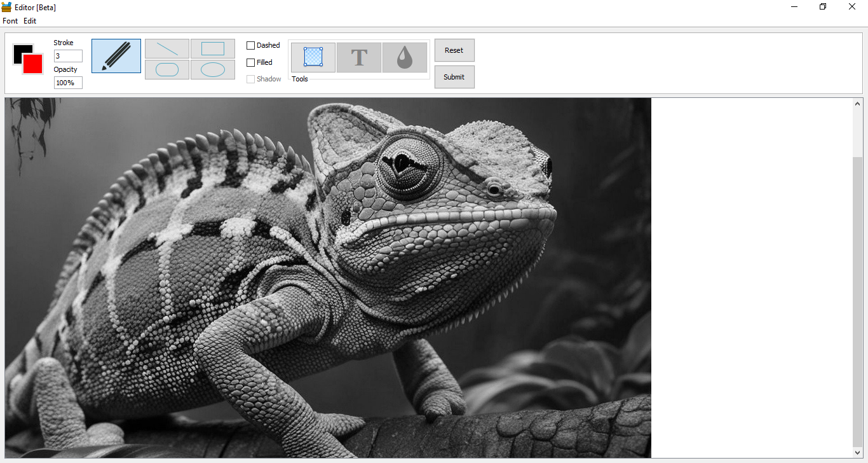Select the rounded rectangle shape tool
Screen dimensions: 868x463
point(167,69)
